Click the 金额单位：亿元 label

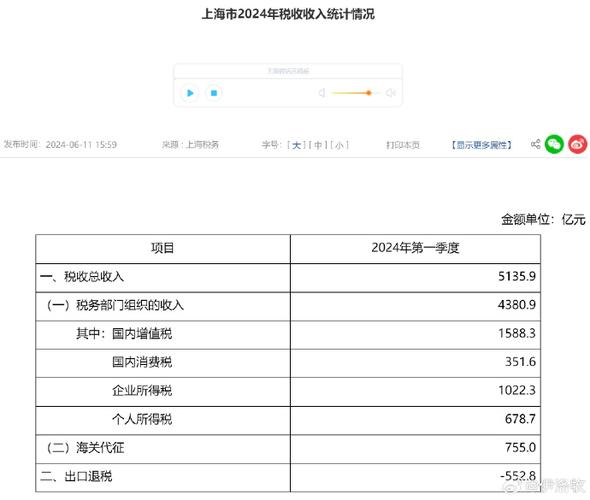coord(543,219)
